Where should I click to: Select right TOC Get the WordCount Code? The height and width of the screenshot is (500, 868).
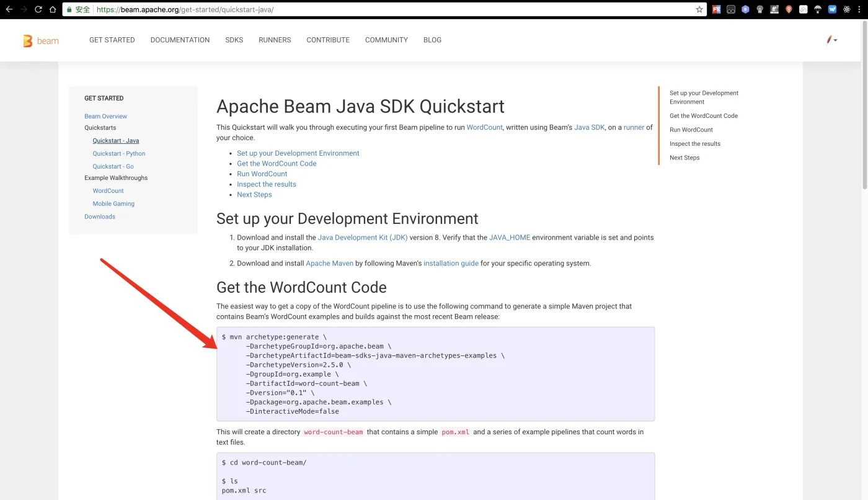pyautogui.click(x=704, y=116)
